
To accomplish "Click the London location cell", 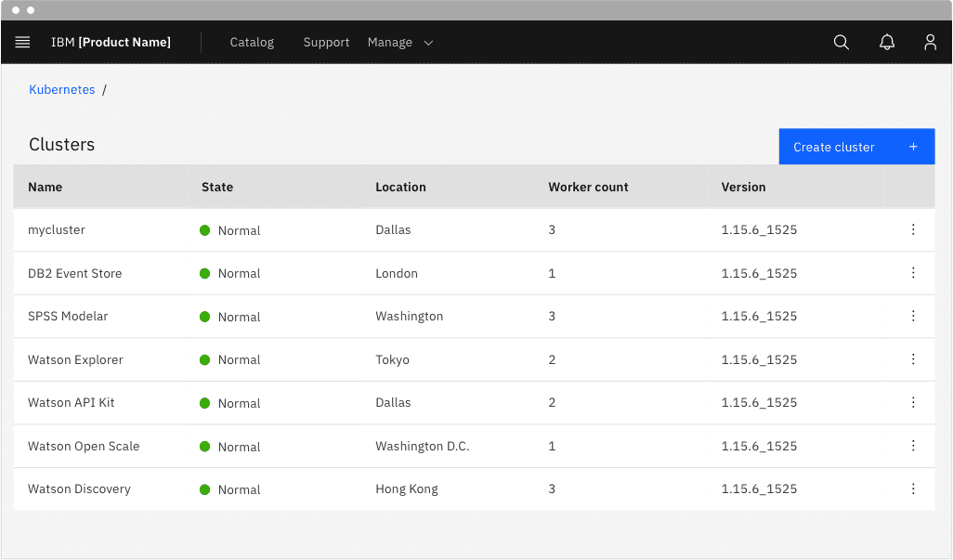I will click(x=397, y=273).
